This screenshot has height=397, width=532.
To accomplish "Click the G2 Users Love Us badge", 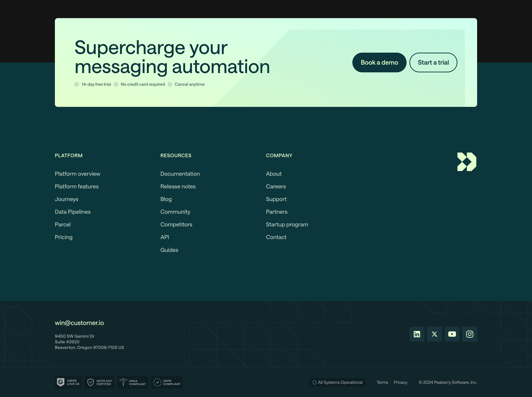I will point(68,382).
